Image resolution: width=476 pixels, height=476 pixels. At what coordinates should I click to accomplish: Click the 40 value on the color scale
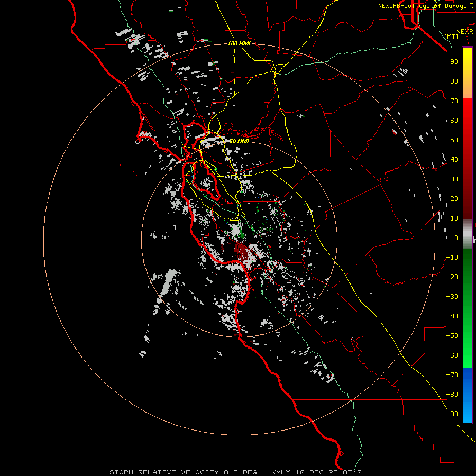[454, 159]
